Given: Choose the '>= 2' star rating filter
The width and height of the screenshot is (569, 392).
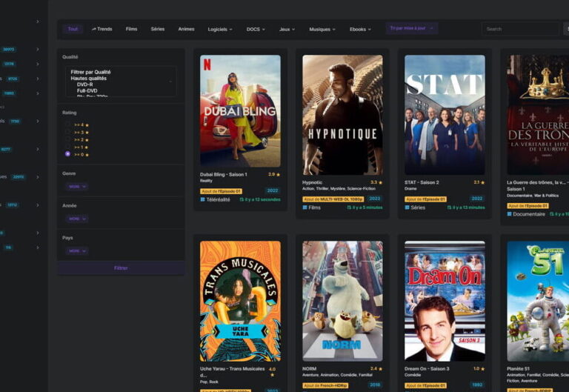Looking at the screenshot, I should click(67, 139).
